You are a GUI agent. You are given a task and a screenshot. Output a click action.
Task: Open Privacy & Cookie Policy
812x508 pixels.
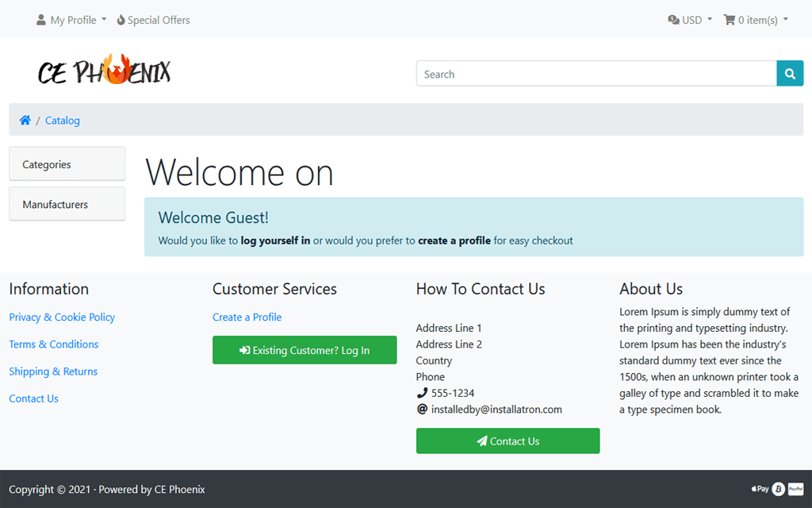pos(62,317)
